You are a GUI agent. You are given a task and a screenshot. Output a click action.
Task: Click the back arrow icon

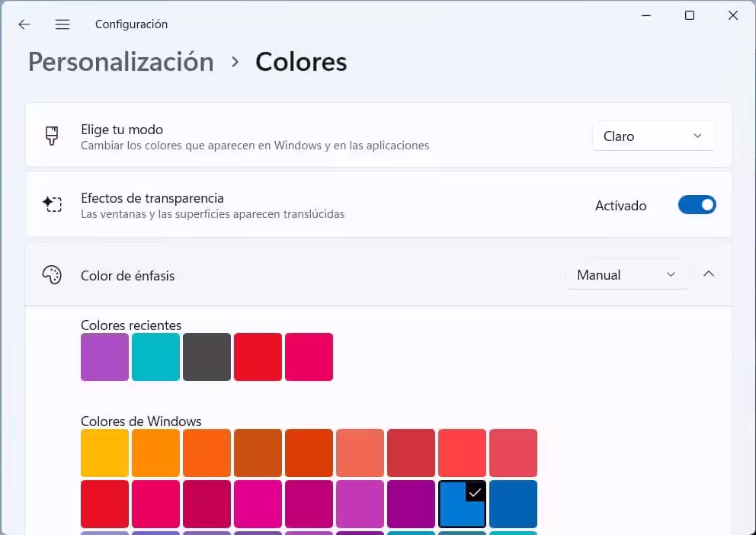24,24
